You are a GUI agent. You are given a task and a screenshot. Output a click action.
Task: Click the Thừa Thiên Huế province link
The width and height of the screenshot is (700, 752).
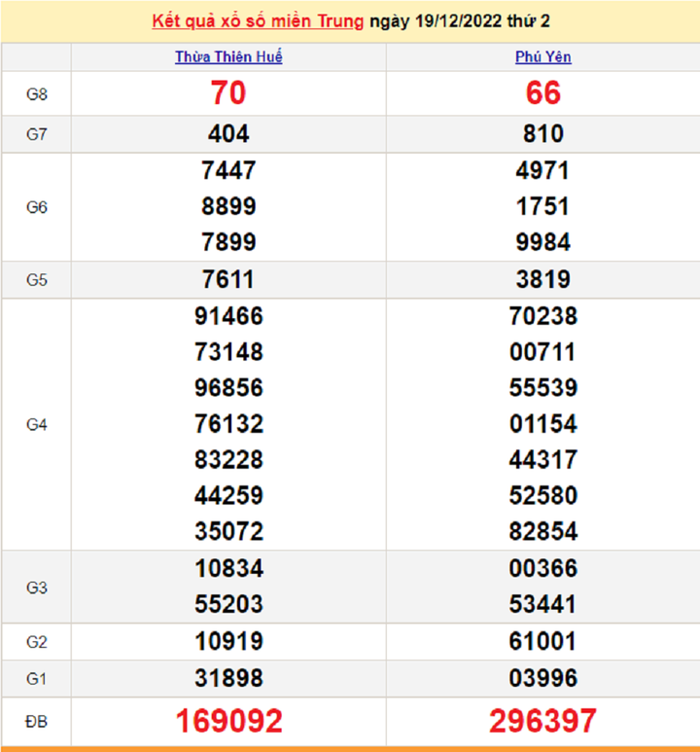coord(228,57)
